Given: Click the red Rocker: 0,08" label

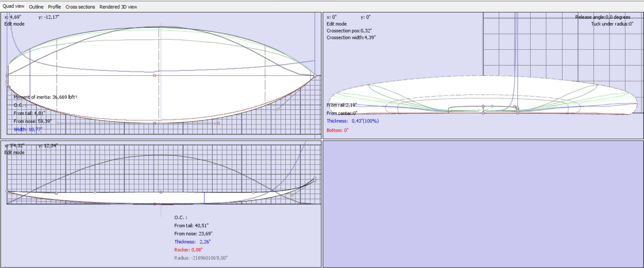Looking at the screenshot, I should [x=188, y=250].
